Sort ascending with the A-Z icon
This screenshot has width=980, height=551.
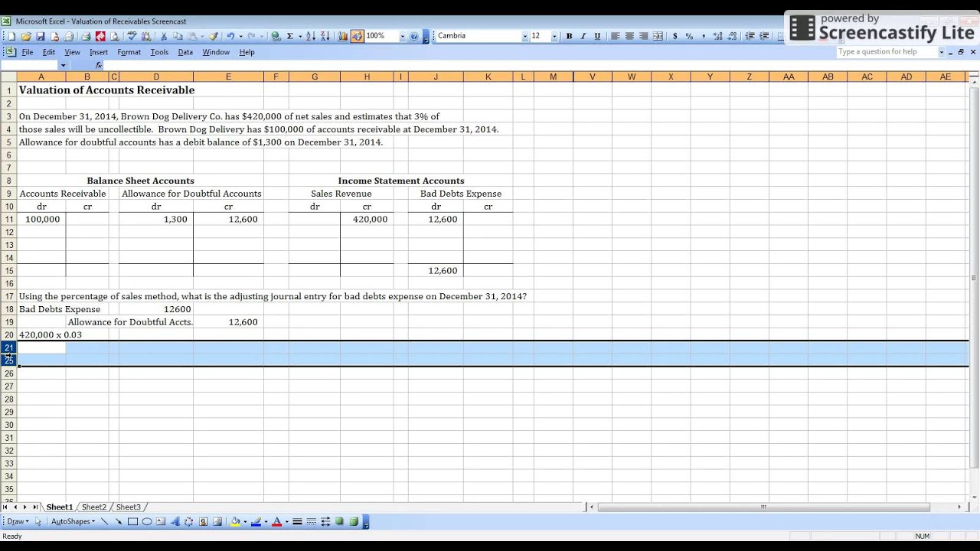[312, 36]
